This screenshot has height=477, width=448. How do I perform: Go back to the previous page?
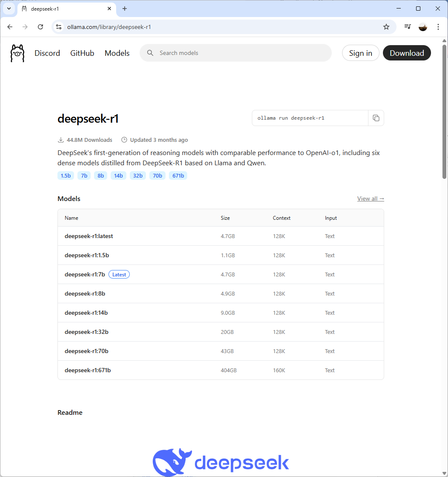(x=10, y=27)
